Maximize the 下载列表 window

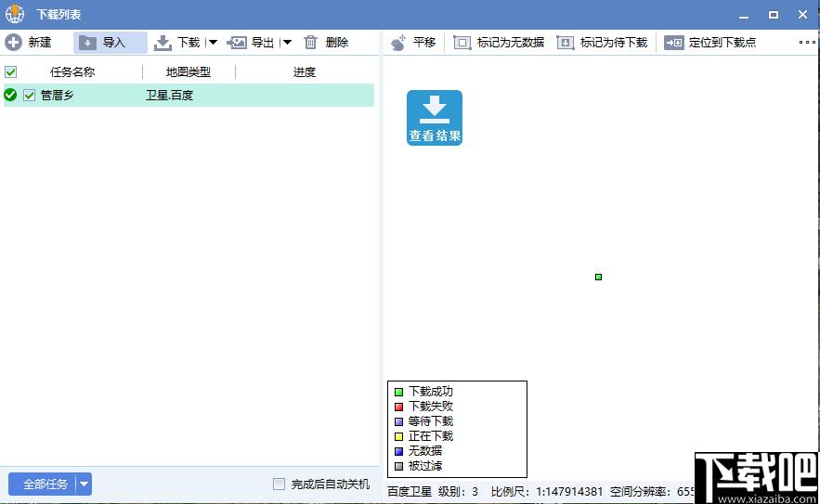pos(774,15)
